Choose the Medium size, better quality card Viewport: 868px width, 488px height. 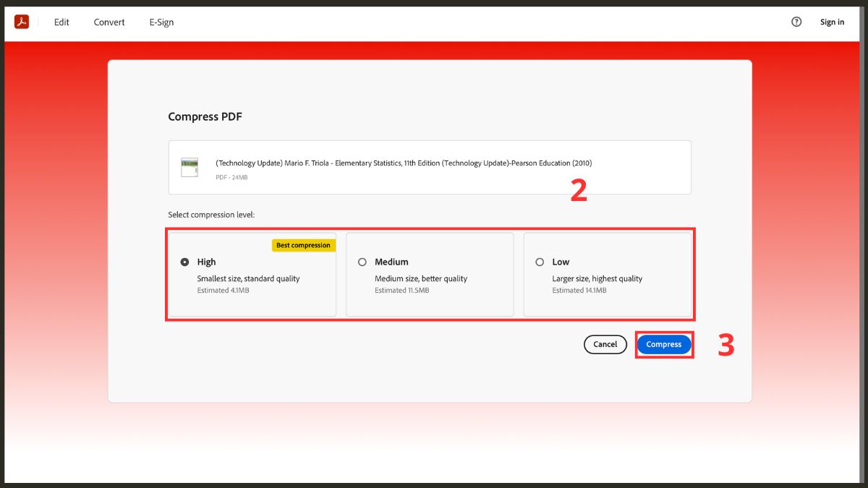(430, 274)
